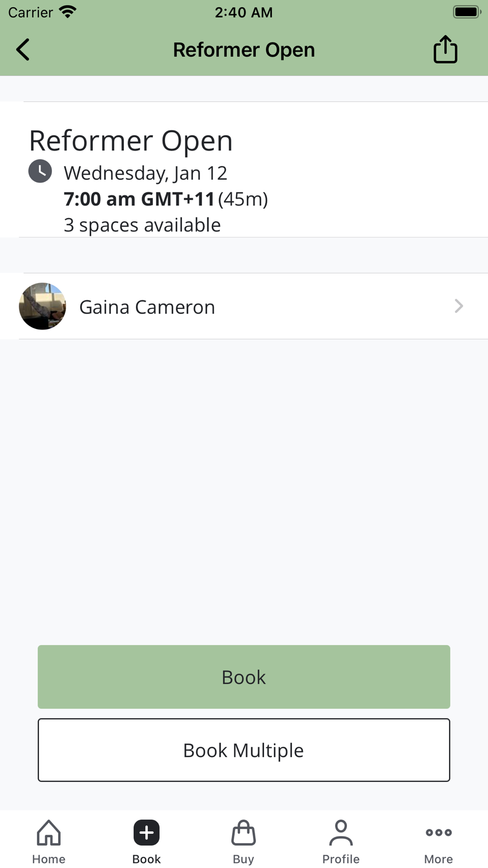This screenshot has width=488, height=868.
Task: Tap the Reformer Open header title
Action: pyautogui.click(x=244, y=50)
